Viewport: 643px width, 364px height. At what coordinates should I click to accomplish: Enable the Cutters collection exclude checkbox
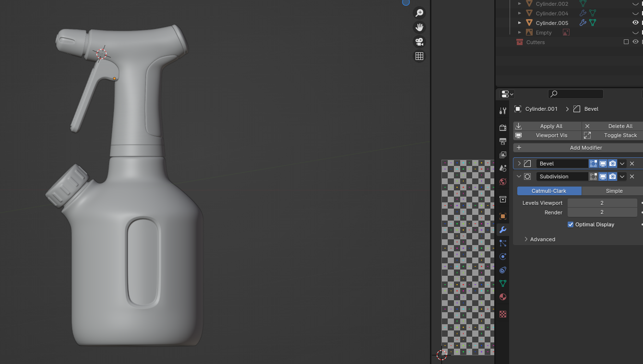(x=626, y=42)
